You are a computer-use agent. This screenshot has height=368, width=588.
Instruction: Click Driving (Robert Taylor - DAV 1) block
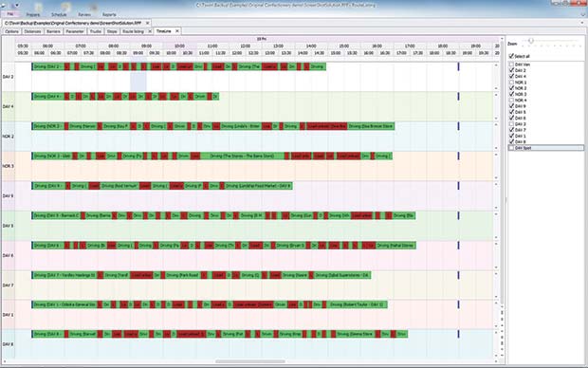point(357,304)
